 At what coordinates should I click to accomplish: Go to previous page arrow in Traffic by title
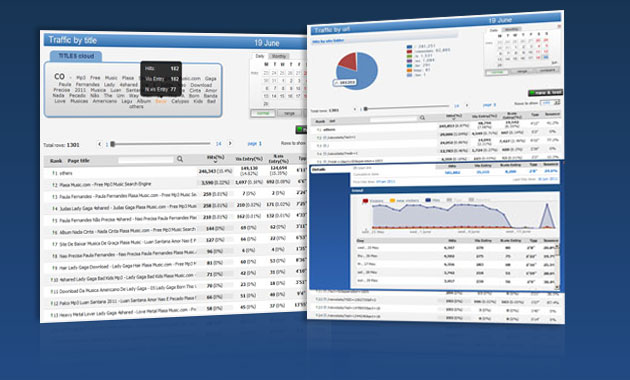coord(99,144)
